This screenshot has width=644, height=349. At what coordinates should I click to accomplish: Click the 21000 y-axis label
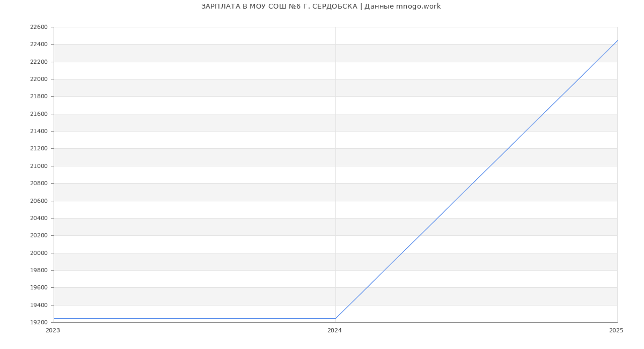coord(39,166)
